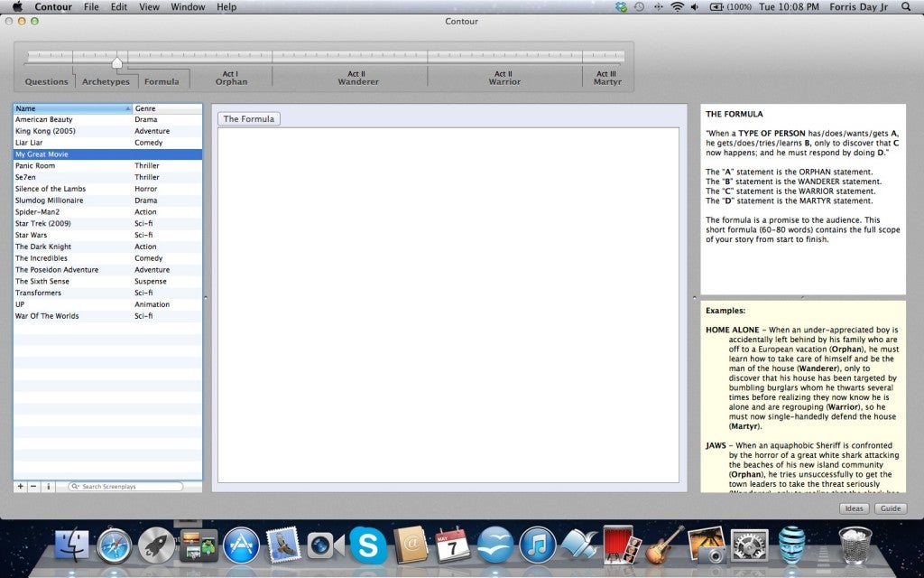The height and width of the screenshot is (578, 924).
Task: Open screenplay info with the i button
Action: pyautogui.click(x=49, y=487)
